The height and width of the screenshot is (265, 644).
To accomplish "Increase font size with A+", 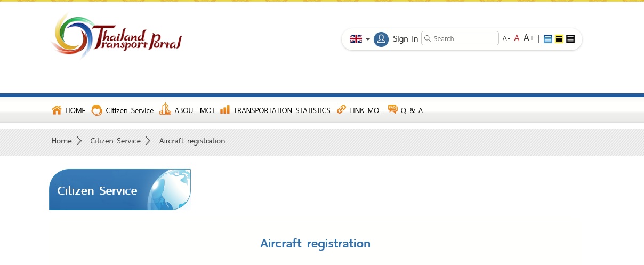I will coord(528,38).
